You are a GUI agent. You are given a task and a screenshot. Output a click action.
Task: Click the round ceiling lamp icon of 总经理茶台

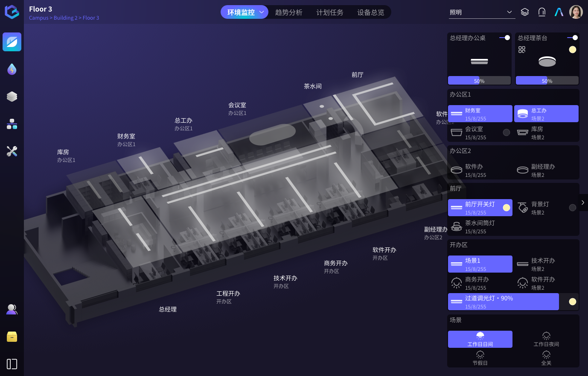[x=547, y=62]
